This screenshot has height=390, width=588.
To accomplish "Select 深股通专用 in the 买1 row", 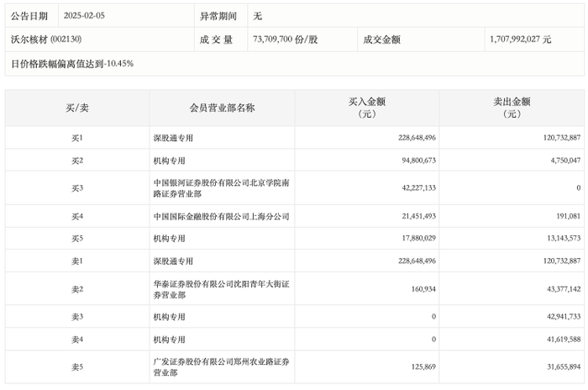I will pos(173,138).
